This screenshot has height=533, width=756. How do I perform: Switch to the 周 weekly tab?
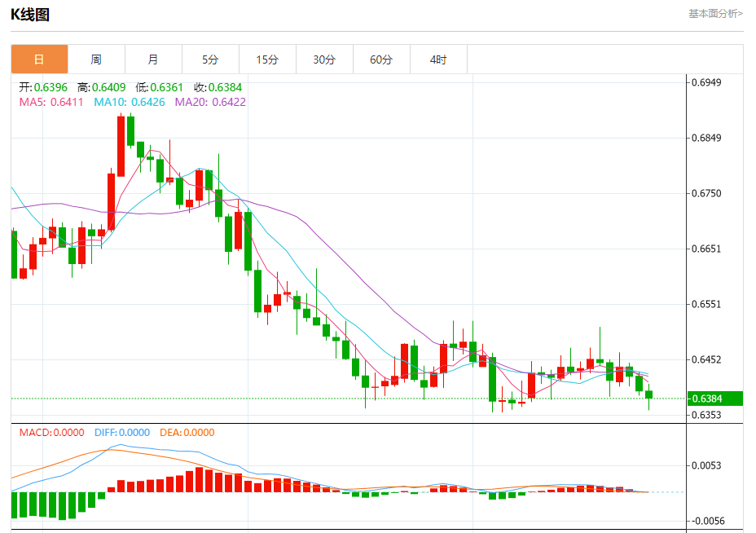pos(96,59)
